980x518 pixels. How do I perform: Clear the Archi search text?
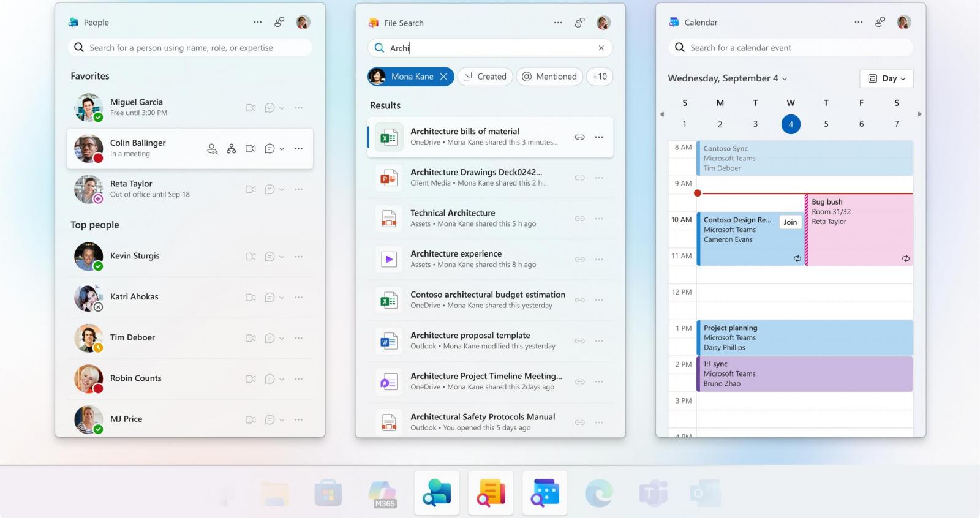pos(601,48)
